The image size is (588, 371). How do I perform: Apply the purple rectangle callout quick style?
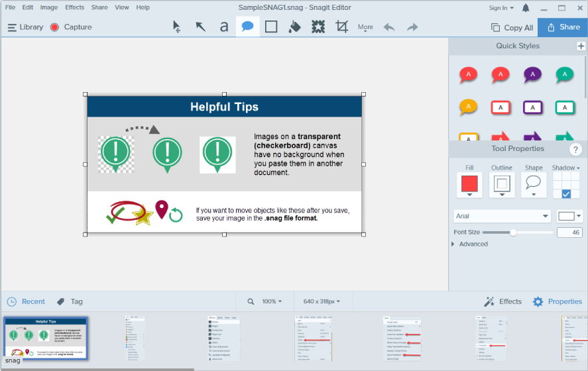[532, 107]
